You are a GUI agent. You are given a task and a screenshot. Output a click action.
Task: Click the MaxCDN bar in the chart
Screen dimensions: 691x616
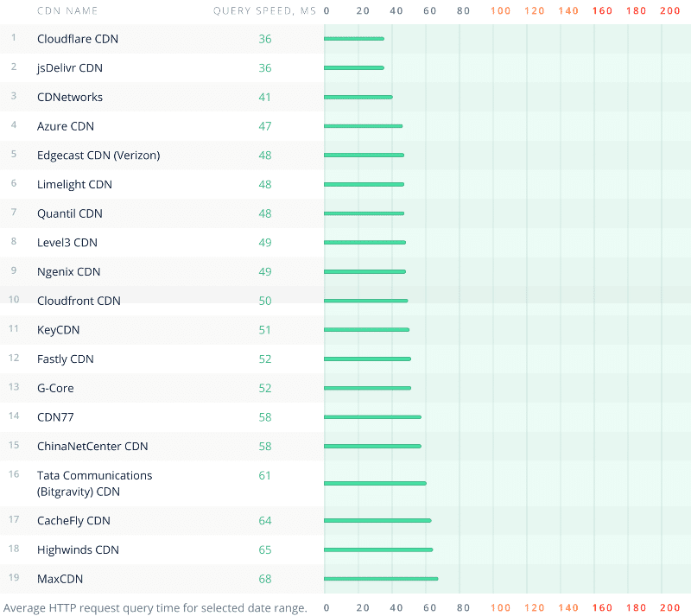click(381, 579)
